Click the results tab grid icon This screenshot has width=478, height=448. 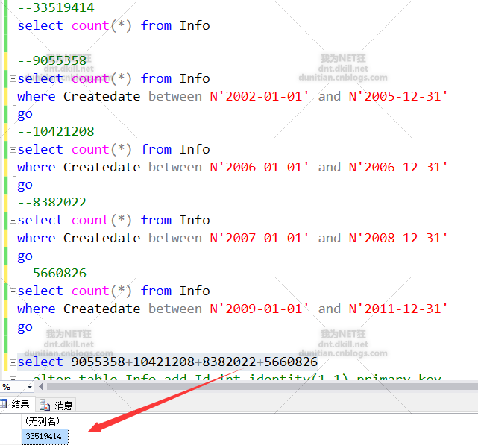click(3, 404)
